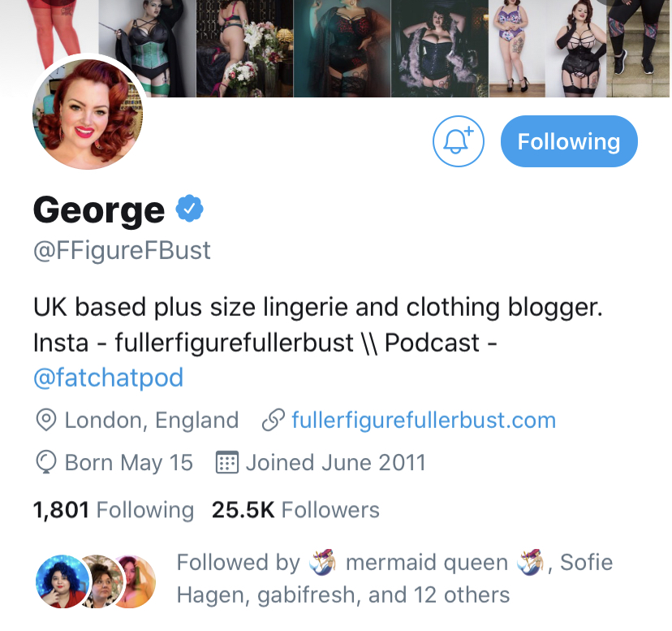View the 1,801 Following list
The image size is (672, 631).
click(x=114, y=510)
